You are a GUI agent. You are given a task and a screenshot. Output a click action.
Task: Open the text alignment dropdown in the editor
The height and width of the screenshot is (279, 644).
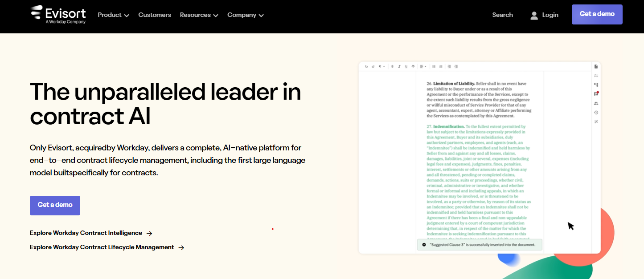(x=423, y=67)
